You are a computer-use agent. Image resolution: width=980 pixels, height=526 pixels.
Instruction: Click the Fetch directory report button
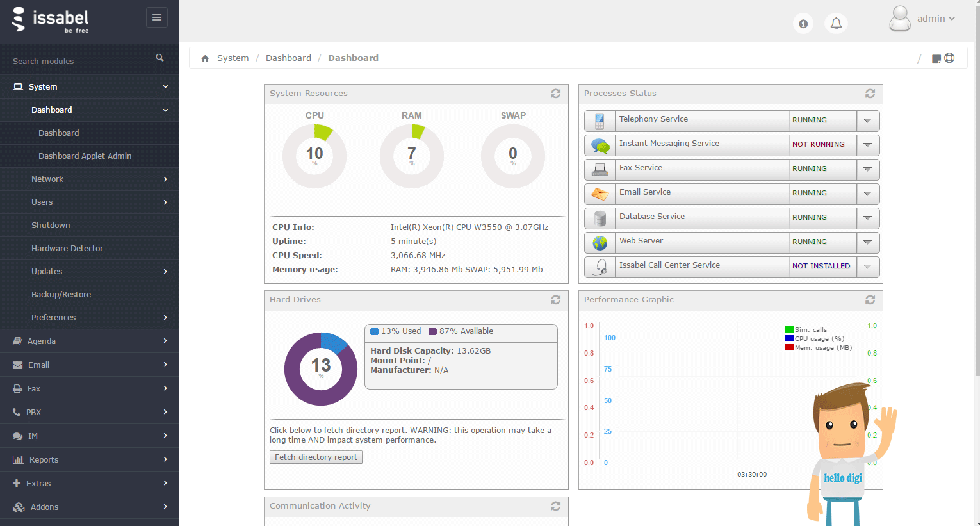click(316, 457)
